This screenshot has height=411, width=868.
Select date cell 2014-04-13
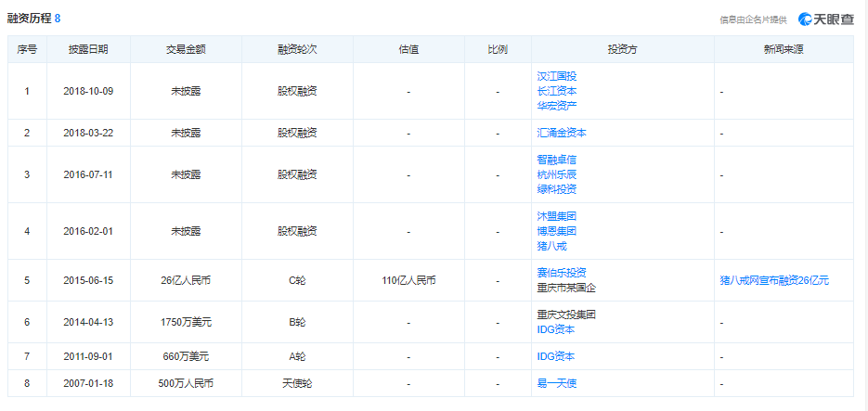(x=88, y=322)
